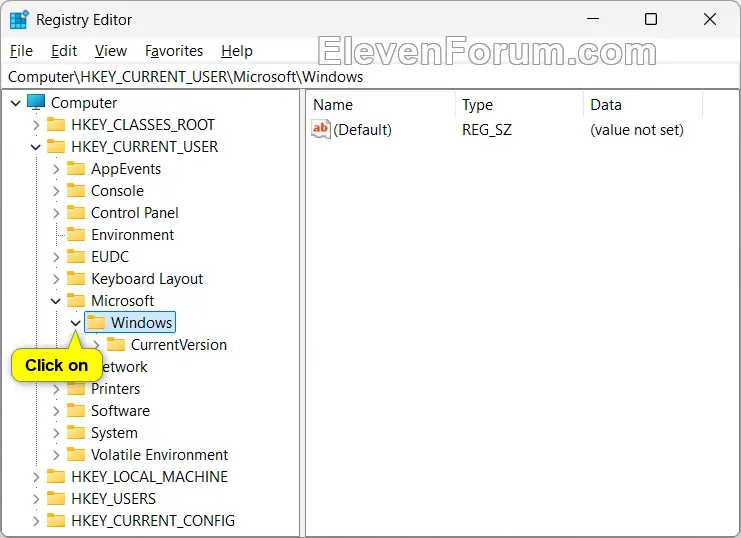Screen dimensions: 741x538
Task: Select the Microsoft key label
Action: pos(122,301)
